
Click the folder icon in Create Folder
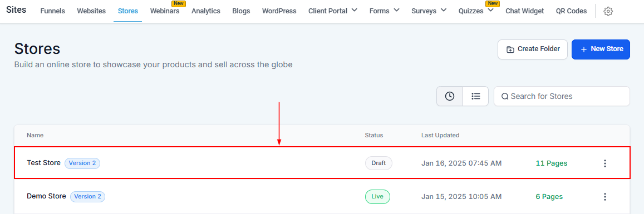(x=510, y=49)
